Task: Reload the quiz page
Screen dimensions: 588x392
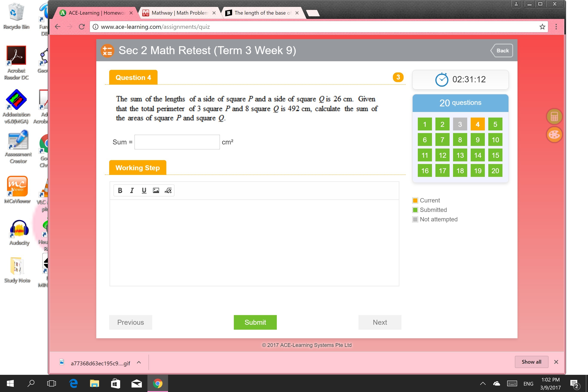Action: pos(82,27)
